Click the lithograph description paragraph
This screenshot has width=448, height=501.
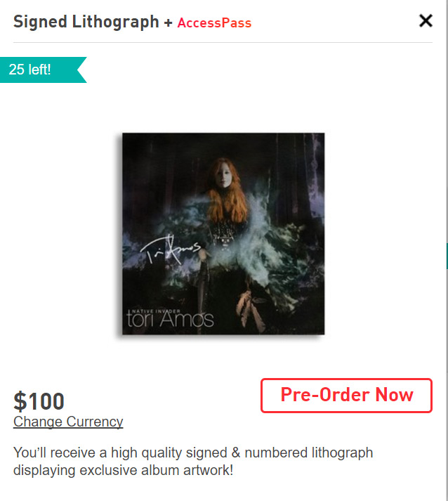(193, 462)
